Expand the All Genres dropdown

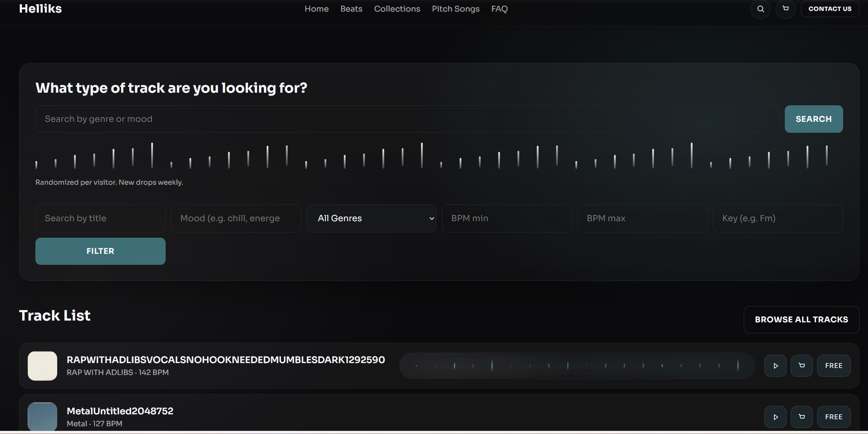(x=371, y=218)
